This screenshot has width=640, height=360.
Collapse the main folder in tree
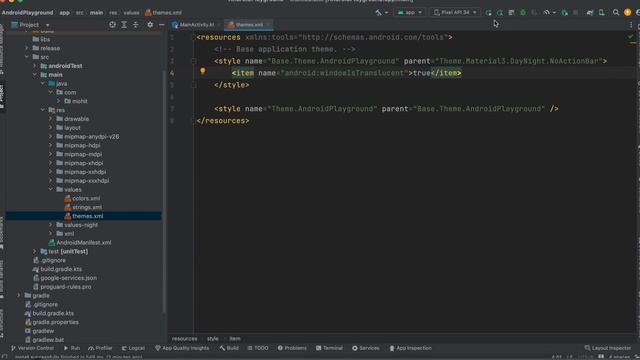click(35, 75)
